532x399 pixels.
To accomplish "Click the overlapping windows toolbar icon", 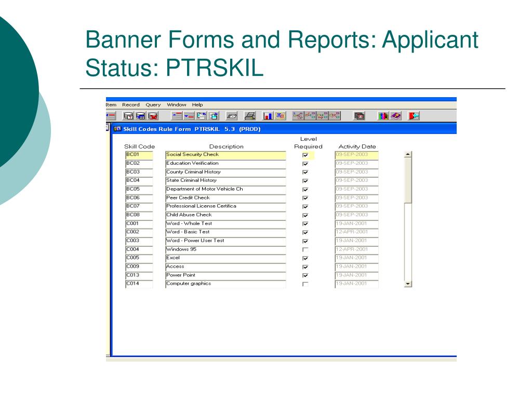I will click(360, 116).
